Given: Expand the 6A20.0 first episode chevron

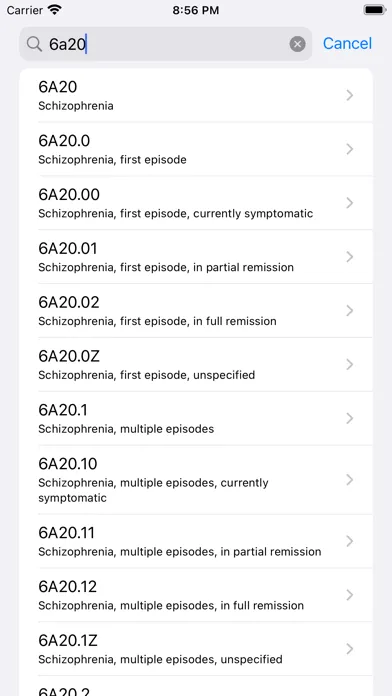Looking at the screenshot, I should pyautogui.click(x=350, y=149).
